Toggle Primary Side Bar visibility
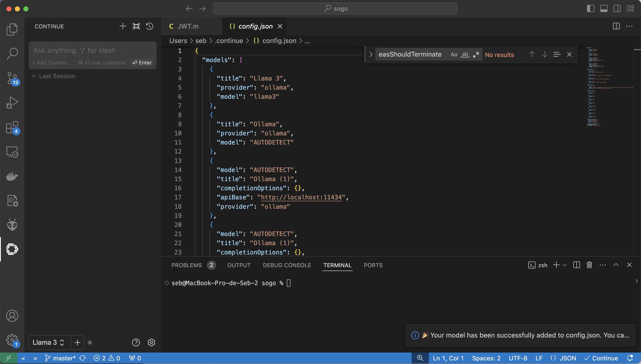 591,8
